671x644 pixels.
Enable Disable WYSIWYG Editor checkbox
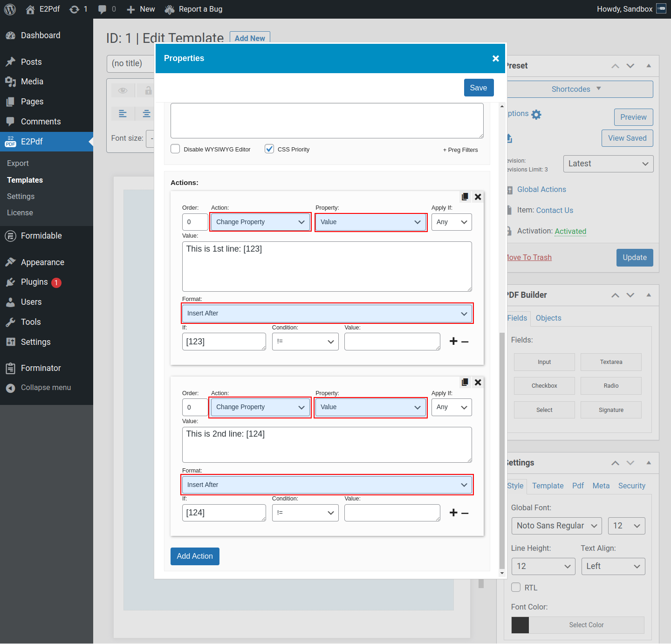click(176, 149)
